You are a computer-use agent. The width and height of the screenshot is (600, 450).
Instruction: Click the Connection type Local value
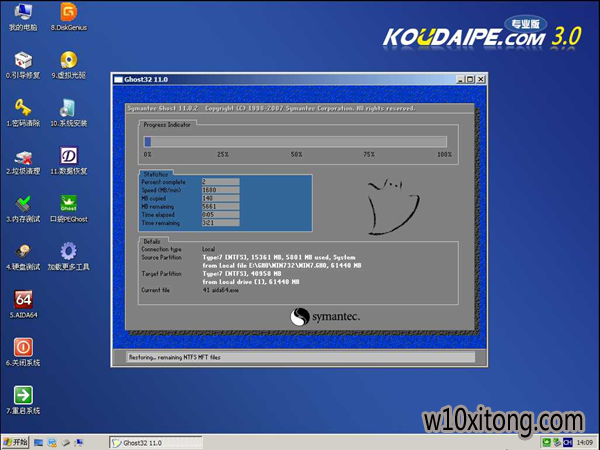coord(209,249)
